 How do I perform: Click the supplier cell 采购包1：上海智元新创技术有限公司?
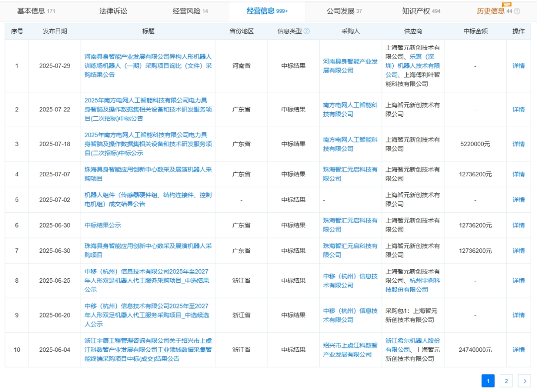tap(412, 315)
